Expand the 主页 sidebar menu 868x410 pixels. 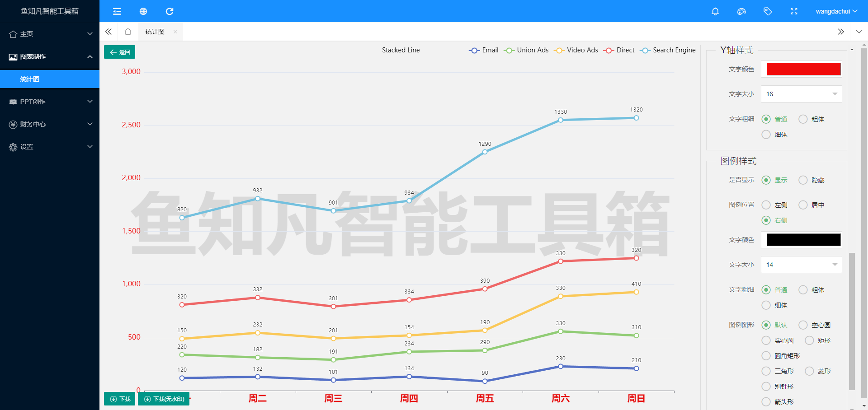(50, 34)
